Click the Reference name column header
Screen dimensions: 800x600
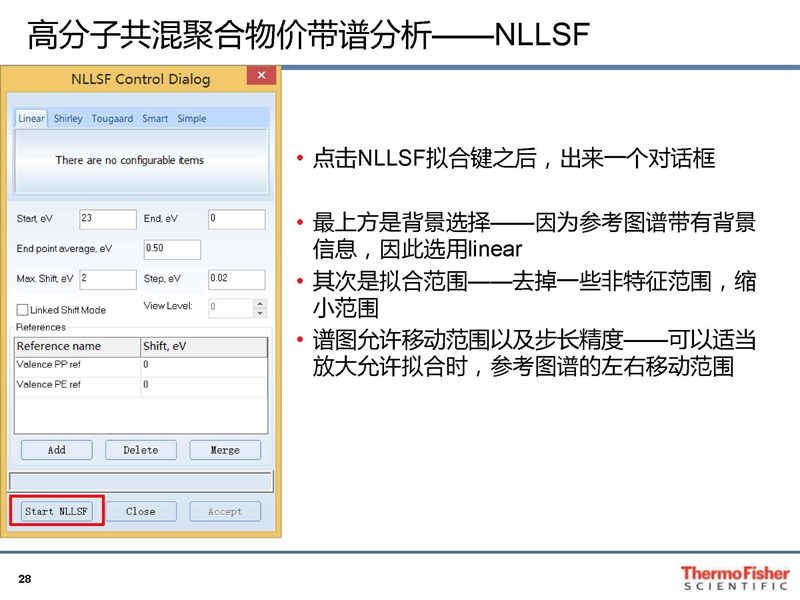77,346
